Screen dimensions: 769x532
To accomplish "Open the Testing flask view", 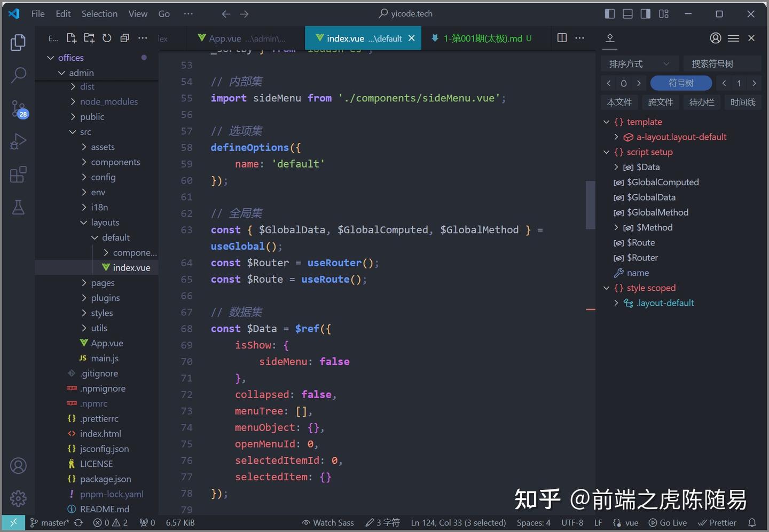I will [18, 208].
